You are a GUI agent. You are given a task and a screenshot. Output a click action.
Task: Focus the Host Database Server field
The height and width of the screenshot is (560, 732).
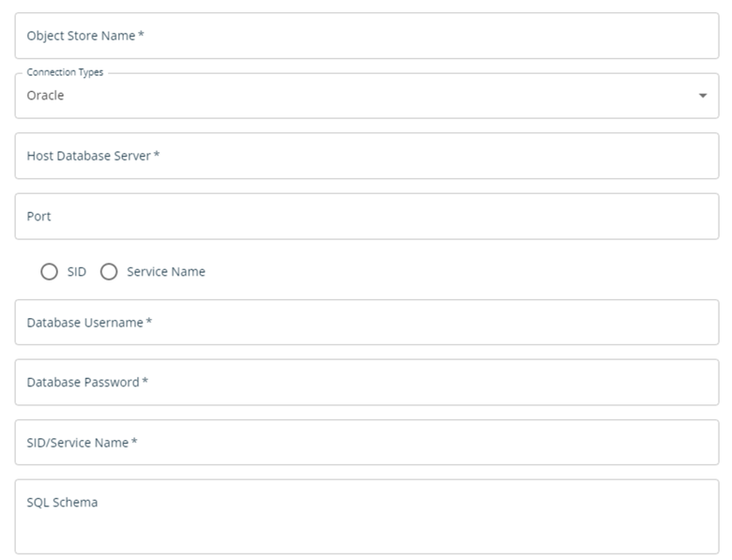click(366, 156)
